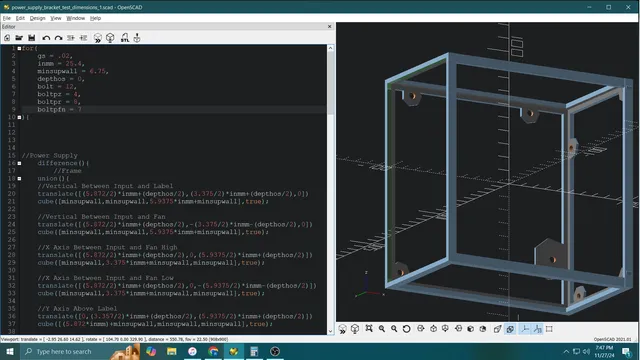Toggle Show Edges in viewport toolbar
The image size is (640, 360).
point(549,329)
